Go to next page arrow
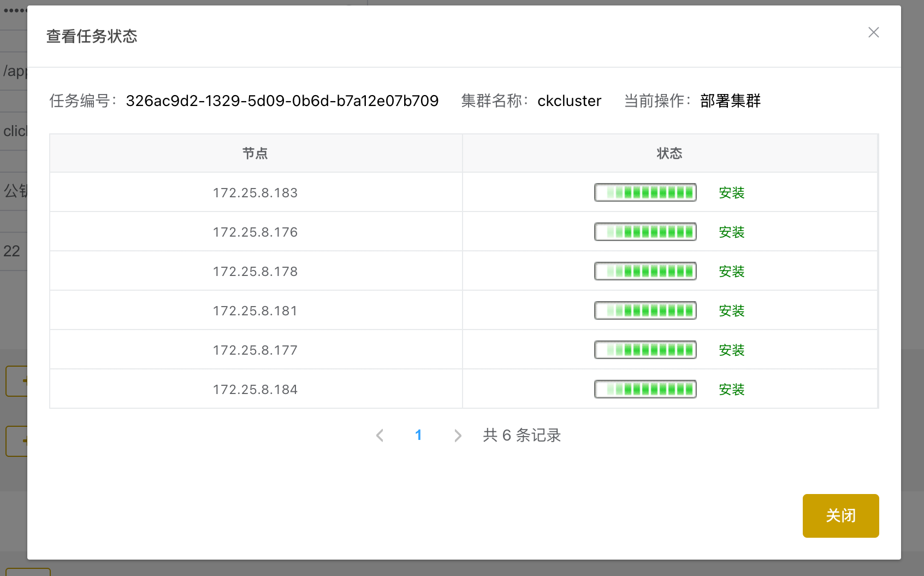Image resolution: width=924 pixels, height=576 pixels. 458,435
